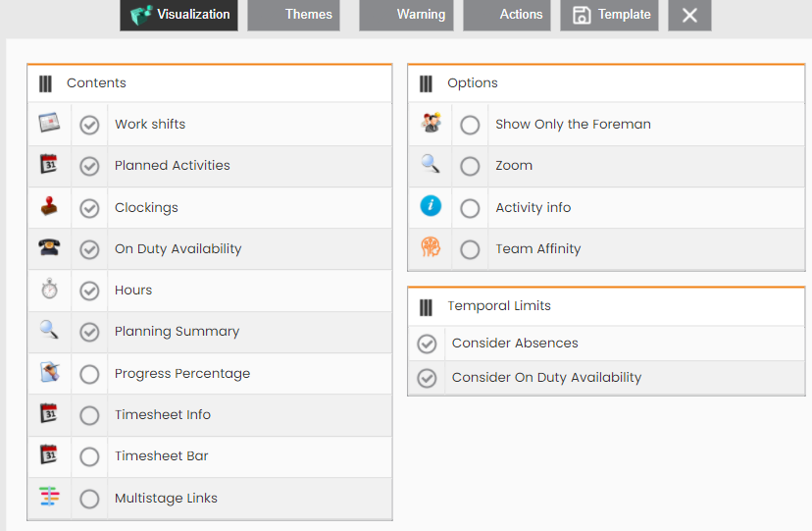Click the Multistage Links label
Viewport: 812px width, 531px height.
click(x=167, y=498)
